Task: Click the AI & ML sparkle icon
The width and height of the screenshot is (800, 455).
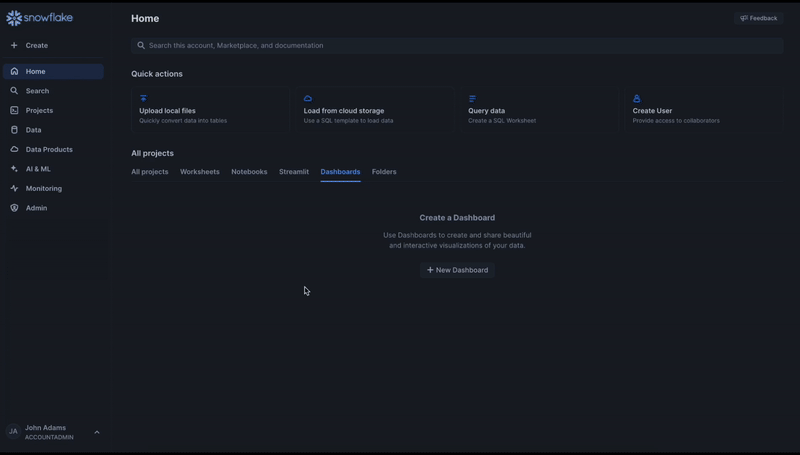Action: tap(14, 169)
